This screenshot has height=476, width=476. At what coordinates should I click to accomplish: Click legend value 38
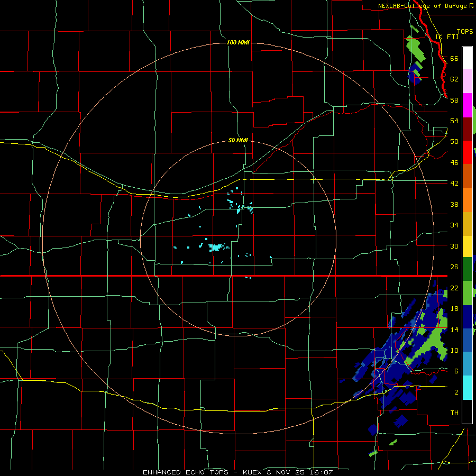(454, 204)
